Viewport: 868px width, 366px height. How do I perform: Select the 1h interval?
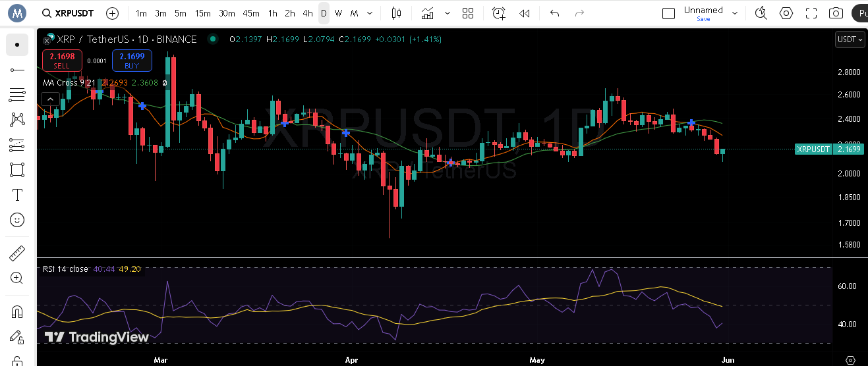272,13
